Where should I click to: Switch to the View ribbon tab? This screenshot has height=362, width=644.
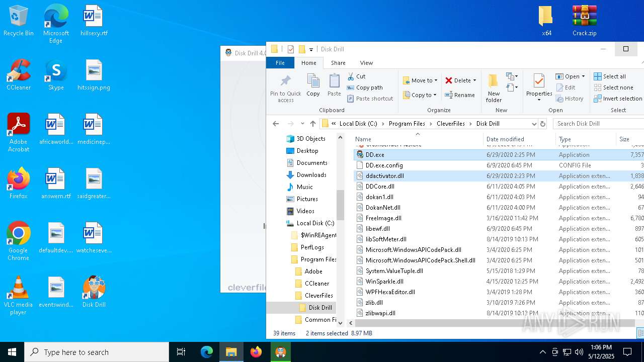pyautogui.click(x=366, y=63)
